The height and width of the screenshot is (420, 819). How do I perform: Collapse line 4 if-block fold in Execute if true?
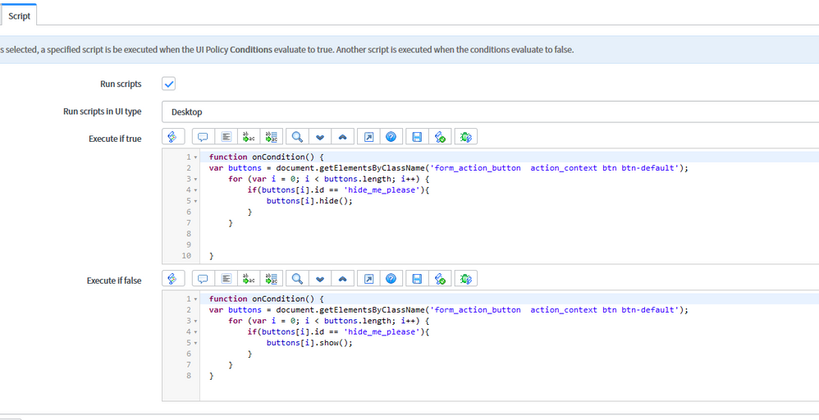coord(196,190)
